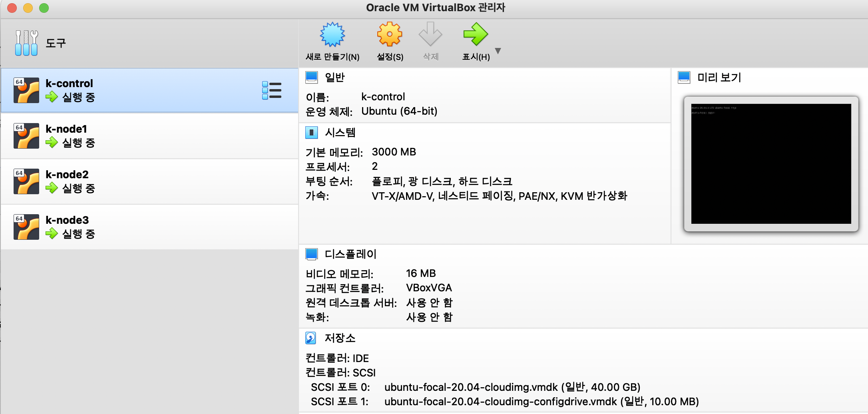Click the 3000 MB base memory value
868x414 pixels.
pos(394,152)
